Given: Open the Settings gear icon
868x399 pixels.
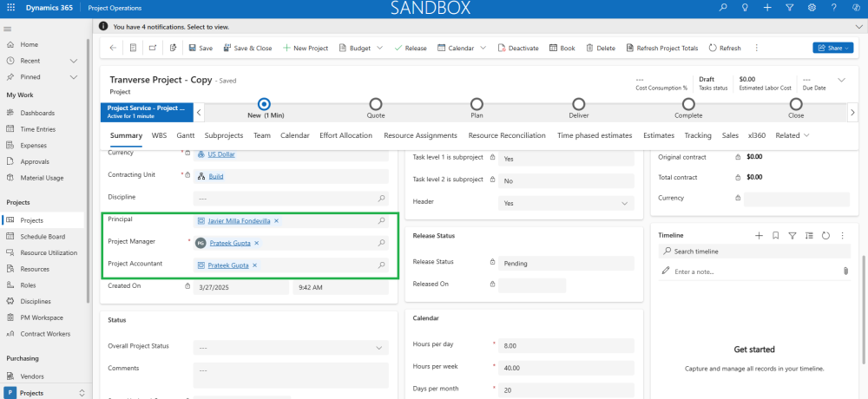Looking at the screenshot, I should click(812, 8).
